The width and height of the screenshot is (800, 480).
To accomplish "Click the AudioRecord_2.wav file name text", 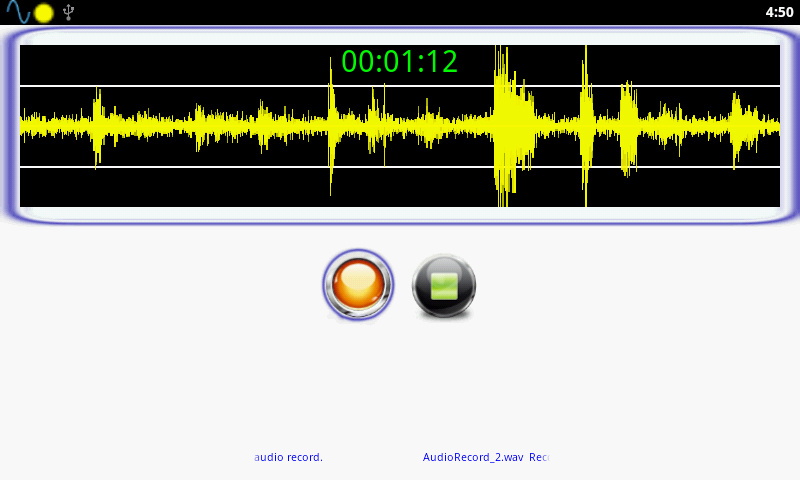I will tap(473, 457).
